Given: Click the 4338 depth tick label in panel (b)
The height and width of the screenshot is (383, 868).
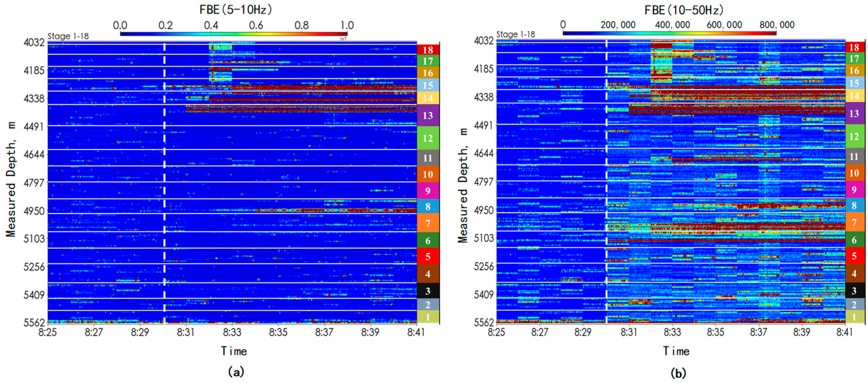Looking at the screenshot, I should point(484,97).
